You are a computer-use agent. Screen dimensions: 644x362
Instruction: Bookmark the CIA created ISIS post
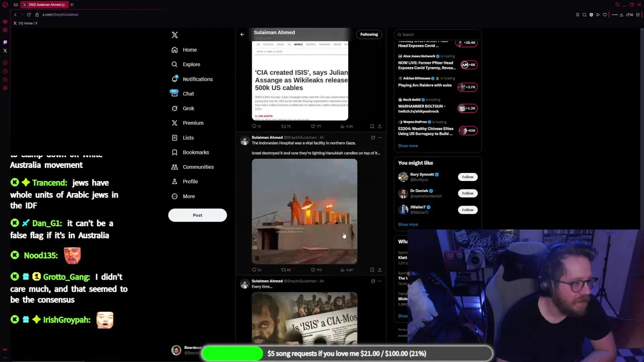pyautogui.click(x=372, y=126)
